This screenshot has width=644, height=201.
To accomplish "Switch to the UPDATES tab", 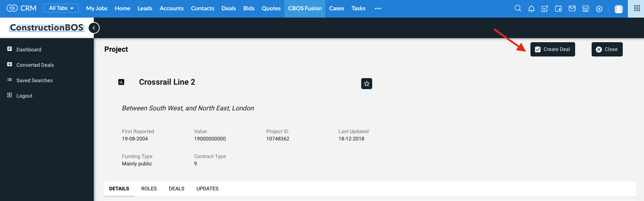I will click(x=207, y=189).
